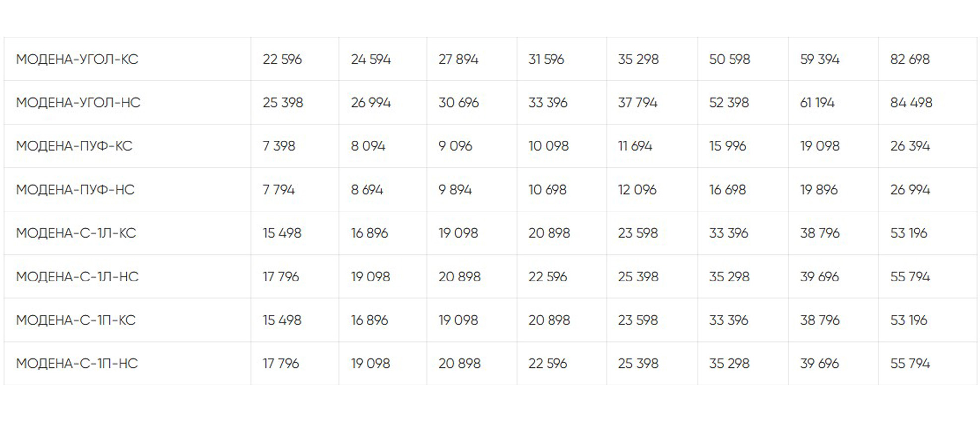Click the МОДЕНА-ПУФ-КС row label

click(74, 146)
